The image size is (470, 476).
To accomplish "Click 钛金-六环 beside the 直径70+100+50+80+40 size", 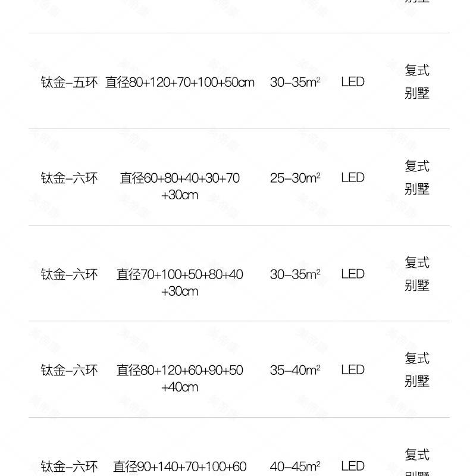I will pos(68,274).
